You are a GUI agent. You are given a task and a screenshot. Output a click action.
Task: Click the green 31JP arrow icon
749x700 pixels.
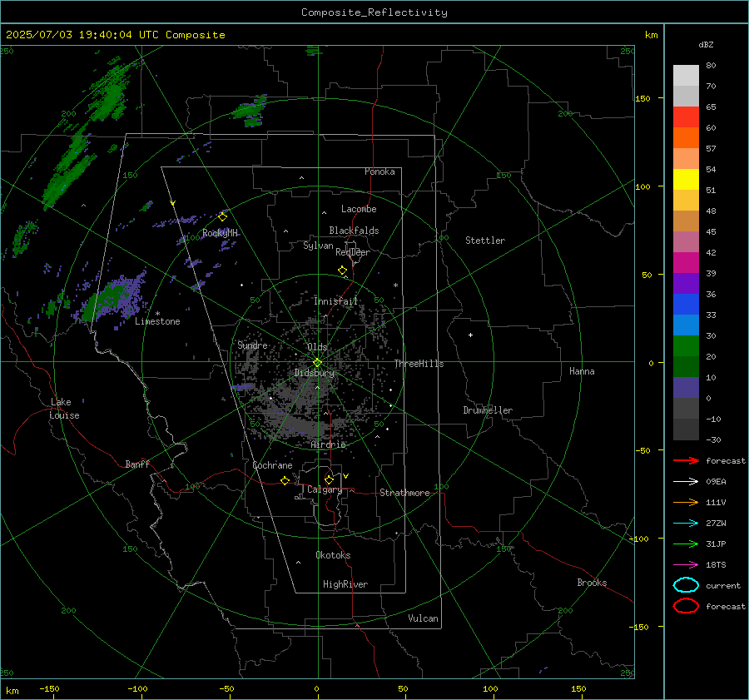(x=686, y=544)
